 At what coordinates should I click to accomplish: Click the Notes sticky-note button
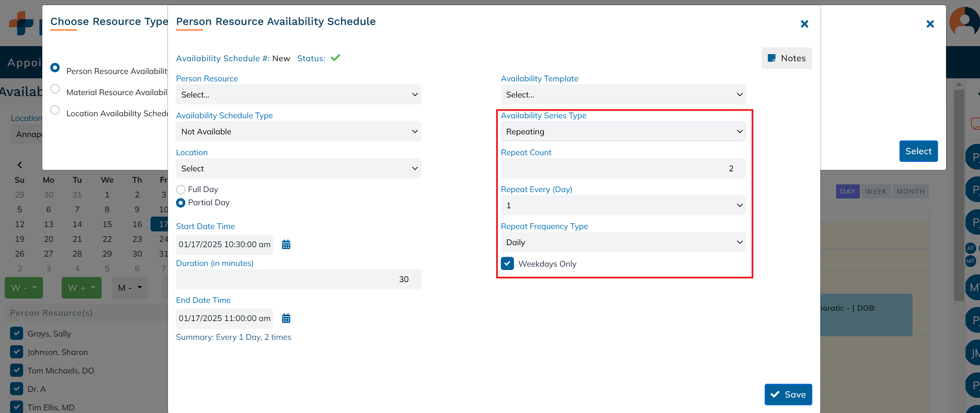point(786,58)
